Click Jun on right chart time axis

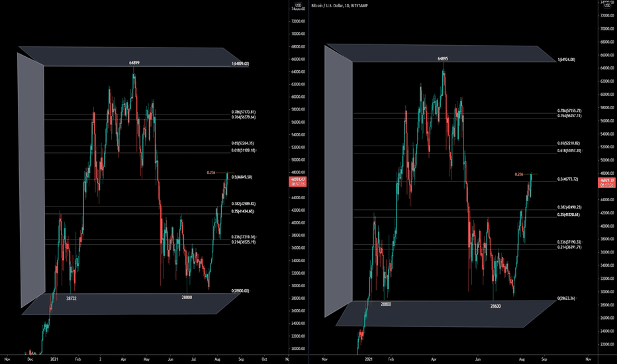478,359
